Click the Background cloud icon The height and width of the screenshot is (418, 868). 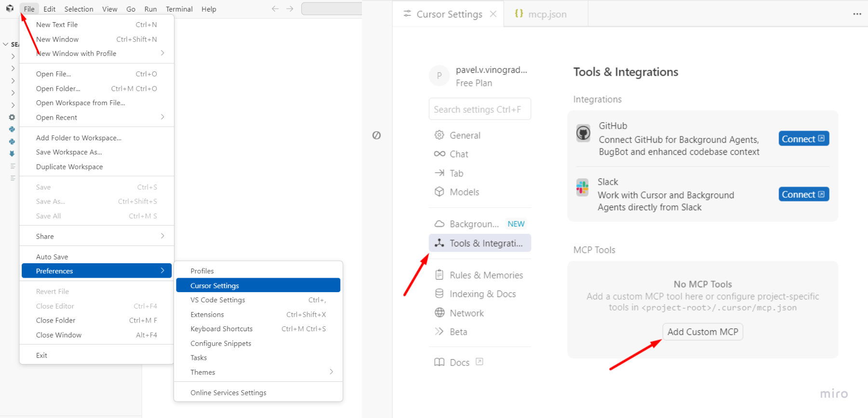tap(439, 224)
